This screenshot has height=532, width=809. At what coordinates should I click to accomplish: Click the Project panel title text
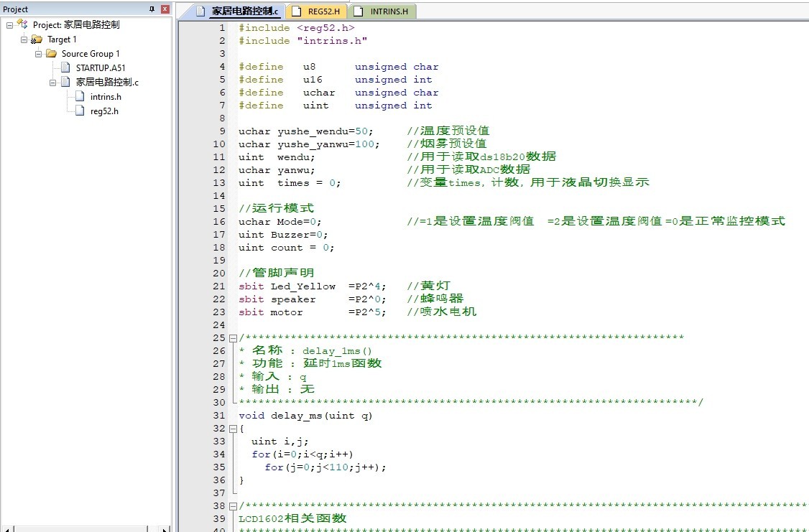[x=16, y=9]
